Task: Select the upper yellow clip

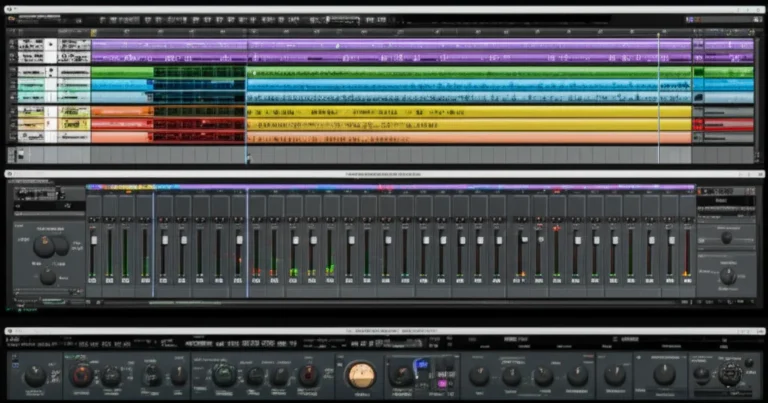Action: tap(469, 112)
